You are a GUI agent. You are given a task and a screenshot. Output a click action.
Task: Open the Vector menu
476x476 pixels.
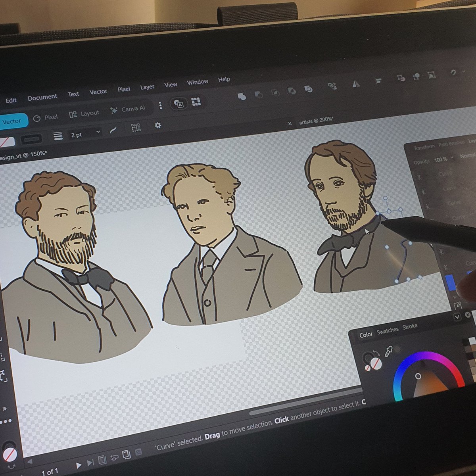point(98,92)
